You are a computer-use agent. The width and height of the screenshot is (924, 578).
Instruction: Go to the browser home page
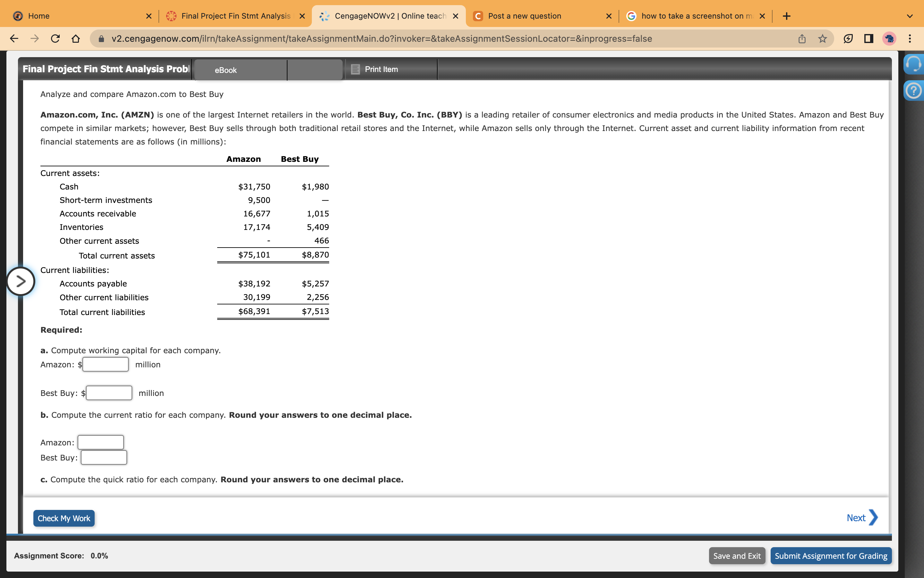[x=76, y=39]
